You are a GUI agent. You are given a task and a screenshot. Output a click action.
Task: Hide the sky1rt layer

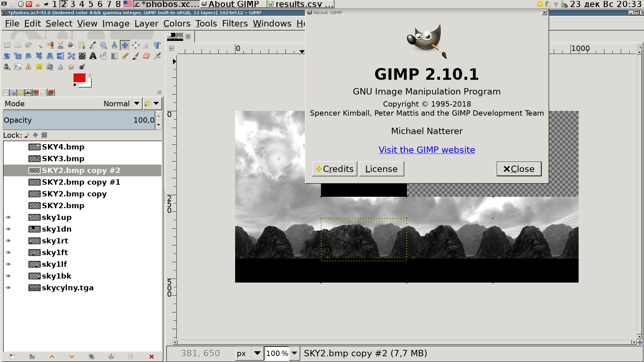[x=8, y=241]
